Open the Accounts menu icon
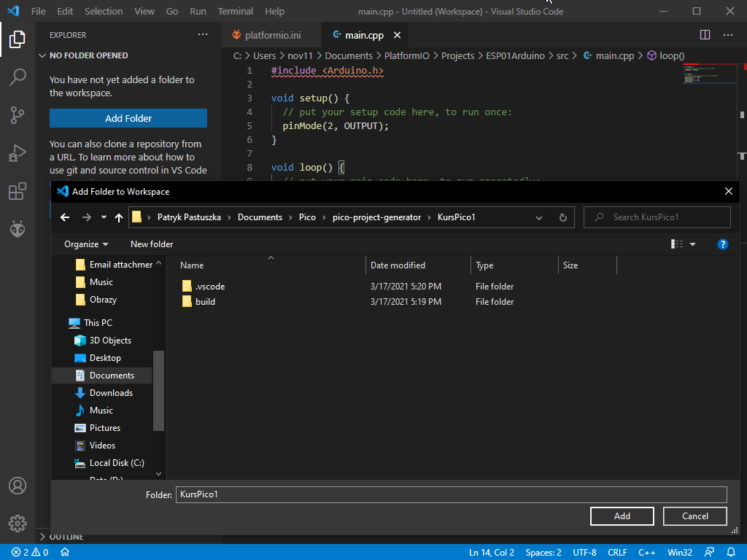Viewport: 747px width, 560px height. coord(18,486)
